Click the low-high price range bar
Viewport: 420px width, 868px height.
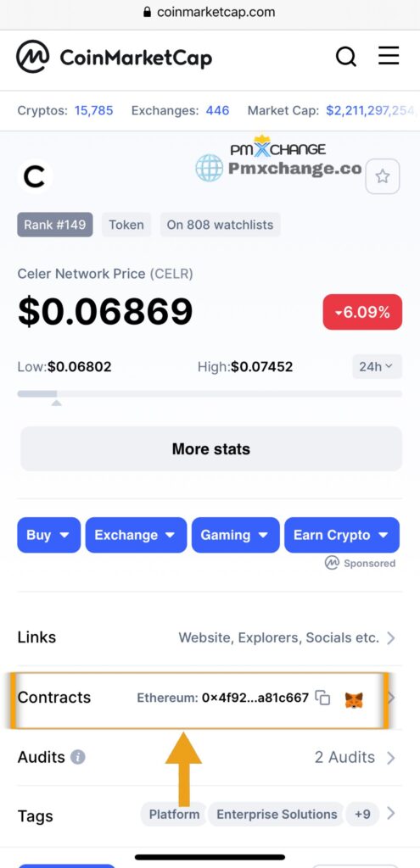[x=210, y=394]
